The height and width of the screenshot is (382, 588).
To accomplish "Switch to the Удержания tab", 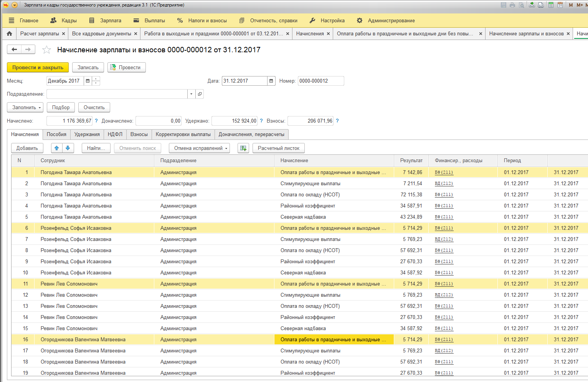I will coord(87,134).
